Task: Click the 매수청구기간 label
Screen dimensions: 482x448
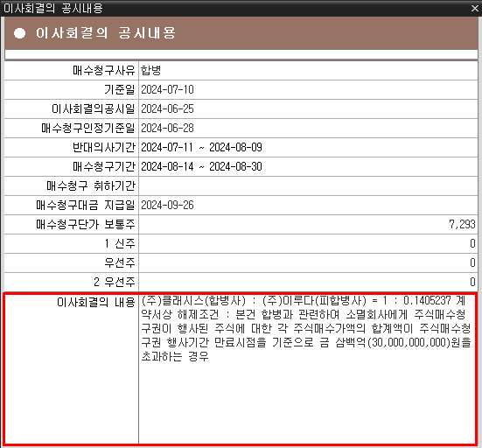Action: click(104, 166)
